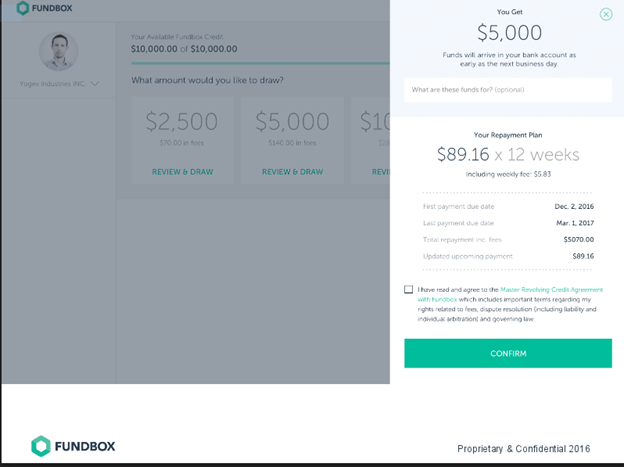Click the $89.16 x 12 weeks repayment amount
Image resolution: width=624 pixels, height=467 pixels.
pos(508,154)
